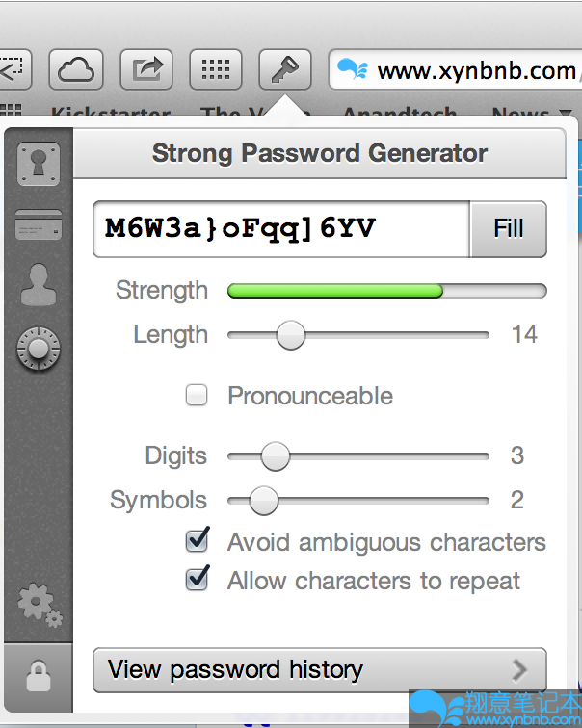Click the Share toolbar button
The image size is (582, 728).
146,68
